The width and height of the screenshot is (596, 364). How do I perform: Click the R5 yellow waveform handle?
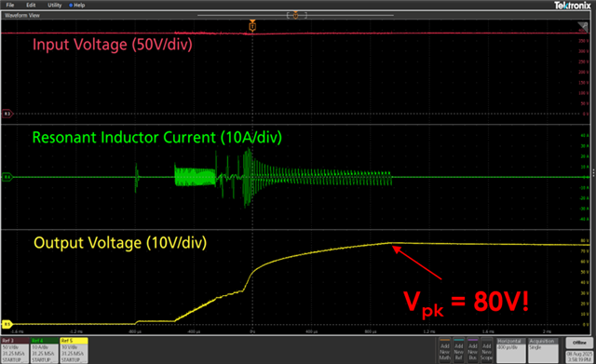7,324
